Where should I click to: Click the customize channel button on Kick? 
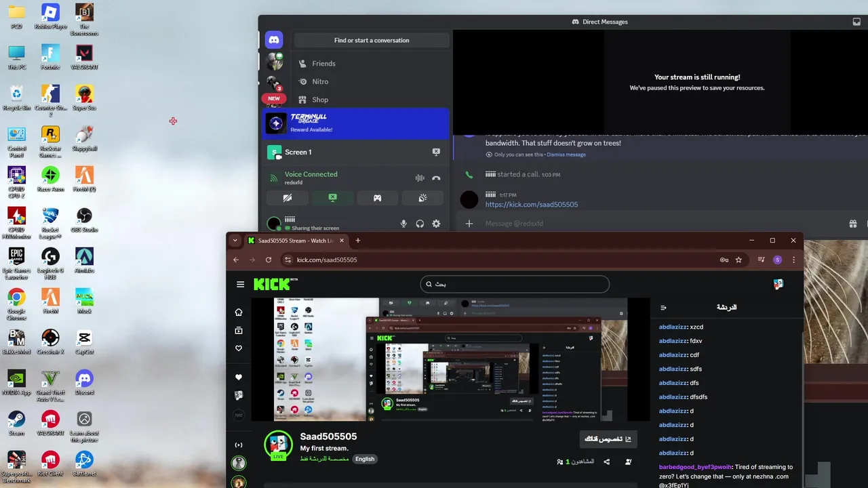608,439
